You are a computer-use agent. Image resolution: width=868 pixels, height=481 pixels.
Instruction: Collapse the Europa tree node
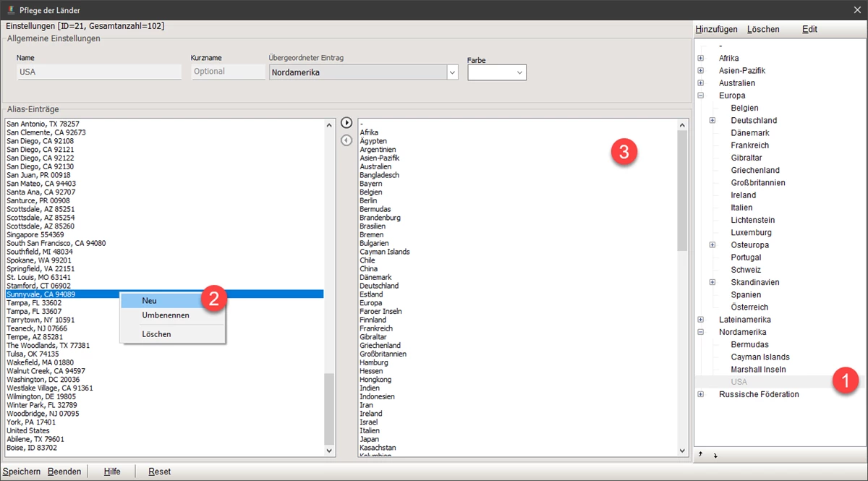tap(700, 95)
